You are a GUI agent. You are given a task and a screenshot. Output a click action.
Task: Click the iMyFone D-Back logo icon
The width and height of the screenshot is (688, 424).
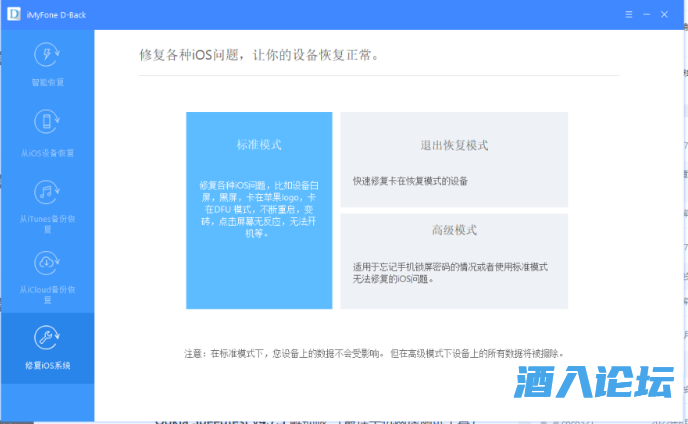point(12,15)
